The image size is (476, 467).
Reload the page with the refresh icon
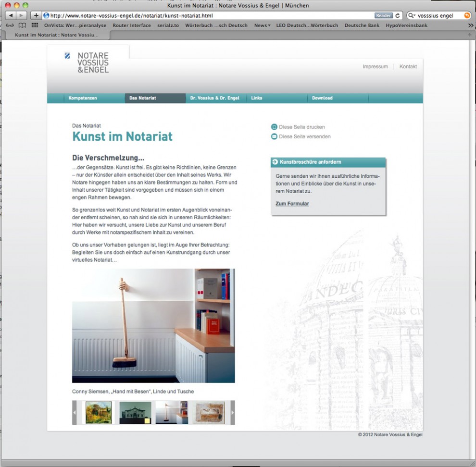tap(398, 15)
